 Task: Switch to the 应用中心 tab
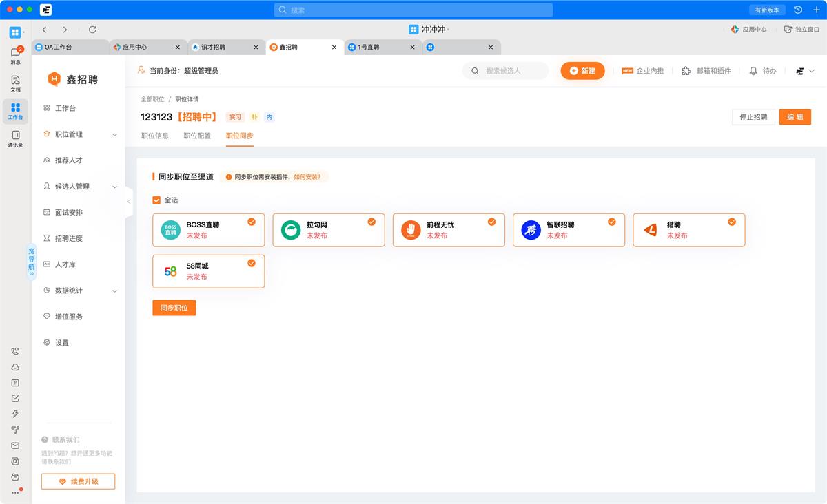click(149, 47)
